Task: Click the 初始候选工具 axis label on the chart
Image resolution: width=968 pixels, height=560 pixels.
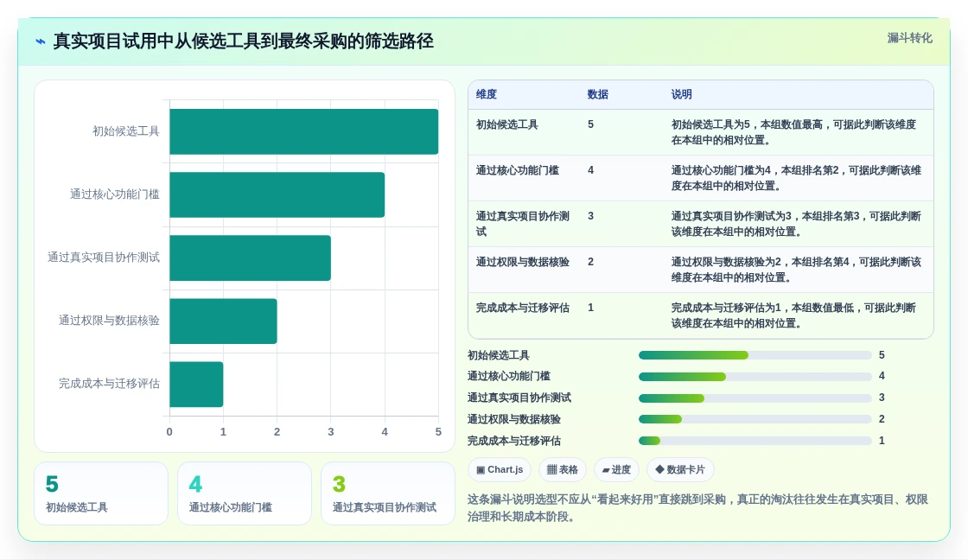Action: pos(126,131)
